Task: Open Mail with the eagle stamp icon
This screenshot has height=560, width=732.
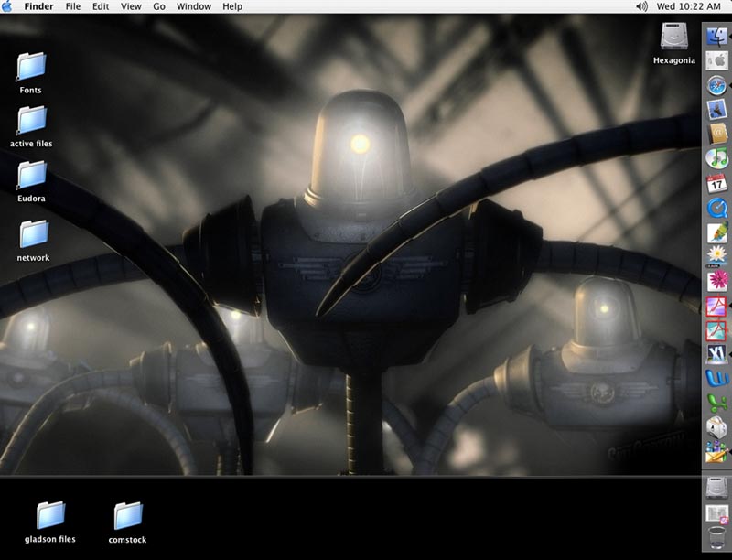Action: pyautogui.click(x=716, y=110)
